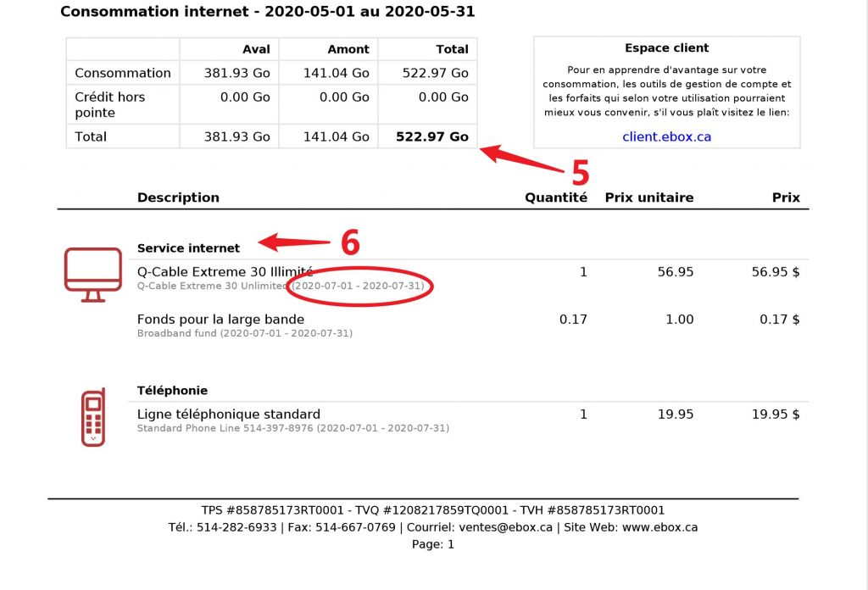Click the red number 5 annotation
This screenshot has width=868, height=590.
(580, 174)
